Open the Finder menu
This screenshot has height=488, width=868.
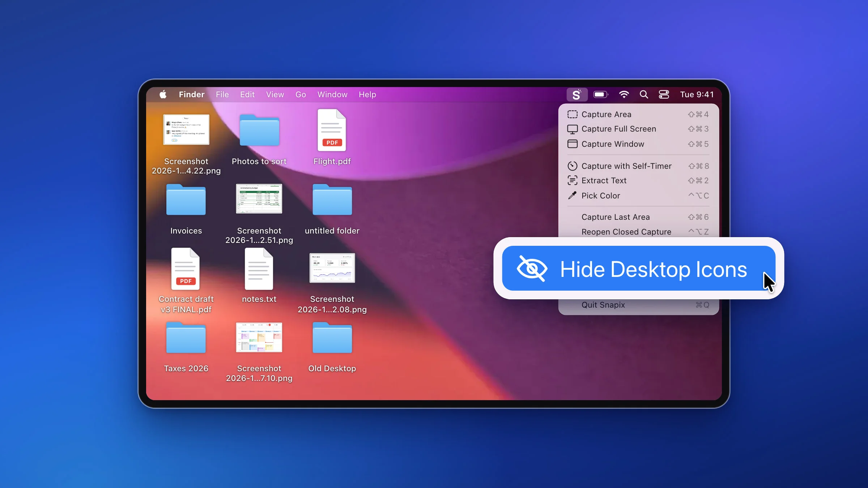pyautogui.click(x=192, y=95)
